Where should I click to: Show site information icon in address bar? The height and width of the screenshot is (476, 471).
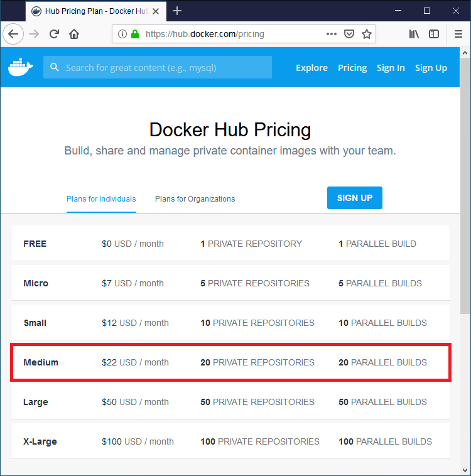coord(122,34)
